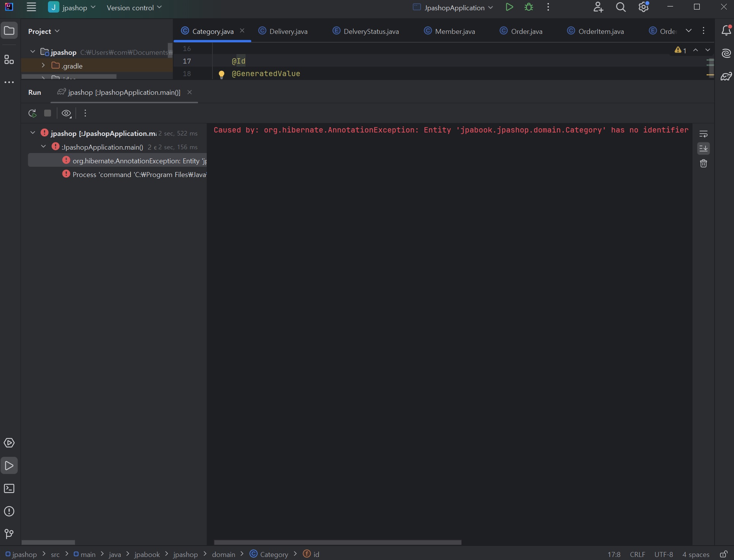Switch to Order.java tab
This screenshot has width=734, height=560.
[521, 31]
